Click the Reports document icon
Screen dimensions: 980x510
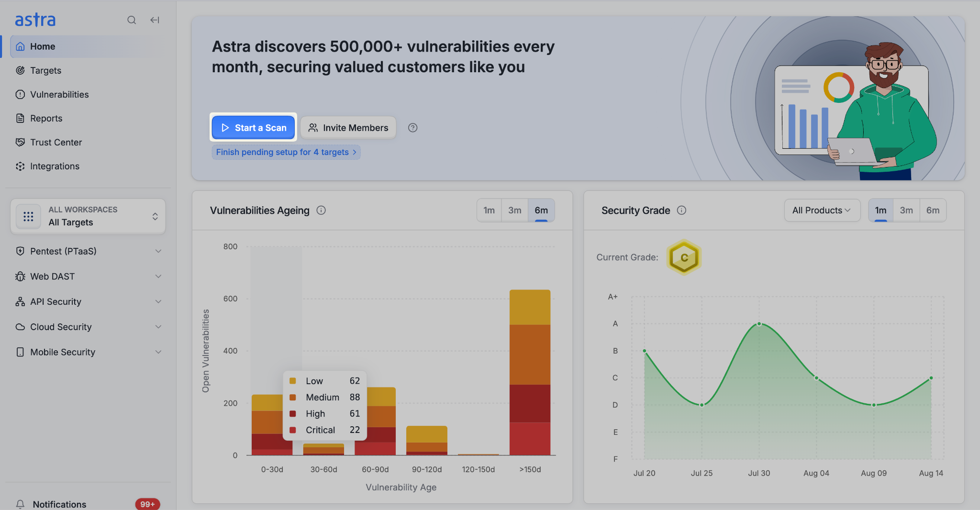click(20, 118)
